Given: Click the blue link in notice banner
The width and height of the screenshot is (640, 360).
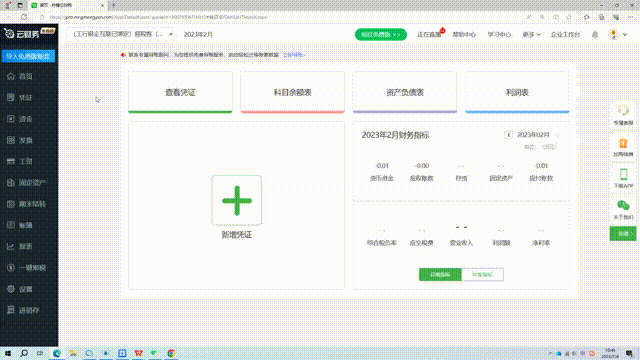Looking at the screenshot, I should (294, 55).
